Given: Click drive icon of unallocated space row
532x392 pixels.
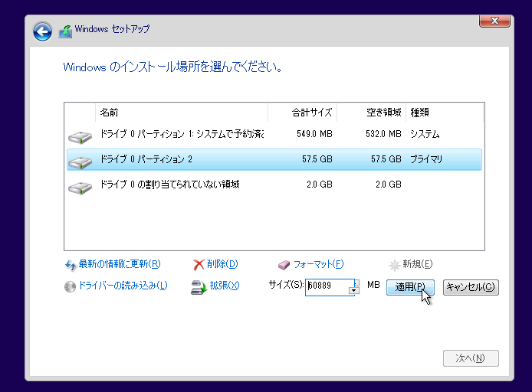Looking at the screenshot, I should [x=80, y=188].
